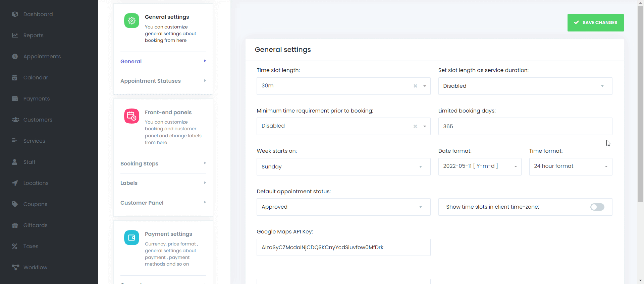Open Minimum time requirement prior to booking dropdown
The height and width of the screenshot is (284, 644).
pyautogui.click(x=343, y=126)
